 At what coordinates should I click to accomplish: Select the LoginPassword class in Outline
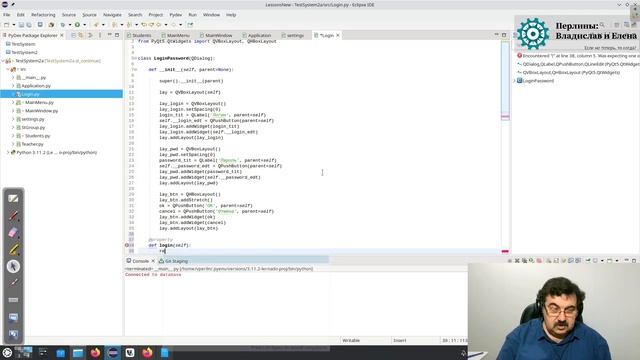pos(538,81)
